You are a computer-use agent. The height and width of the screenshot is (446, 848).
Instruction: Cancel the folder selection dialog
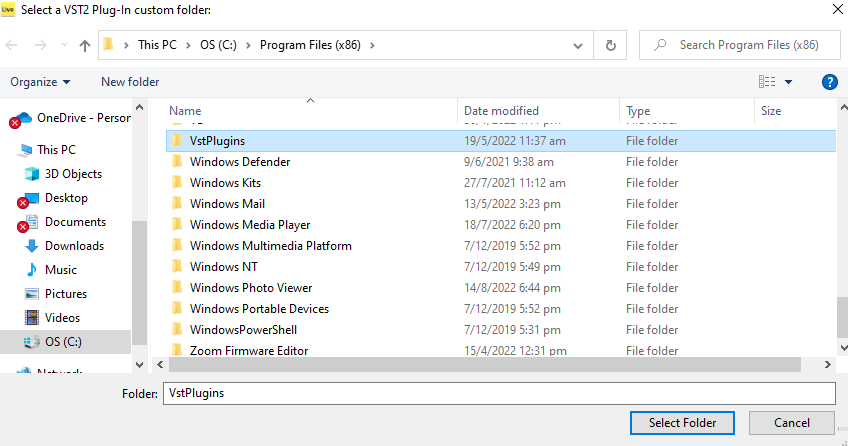pos(792,423)
